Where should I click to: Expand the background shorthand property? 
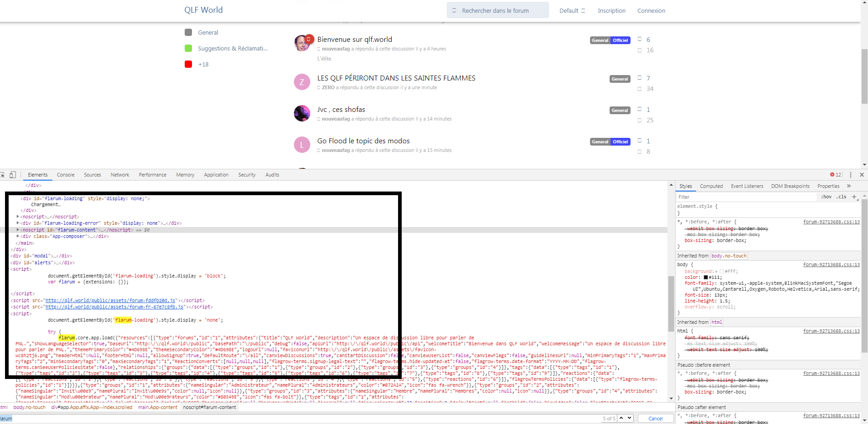[x=717, y=272]
